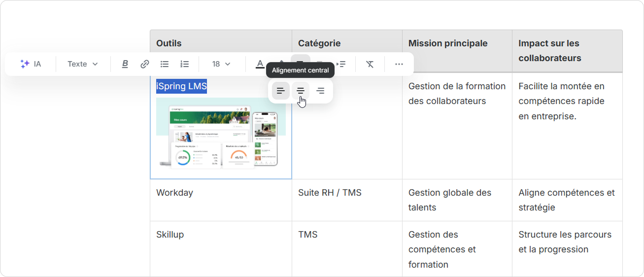
Task: Choose the text color A button
Action: click(x=260, y=64)
